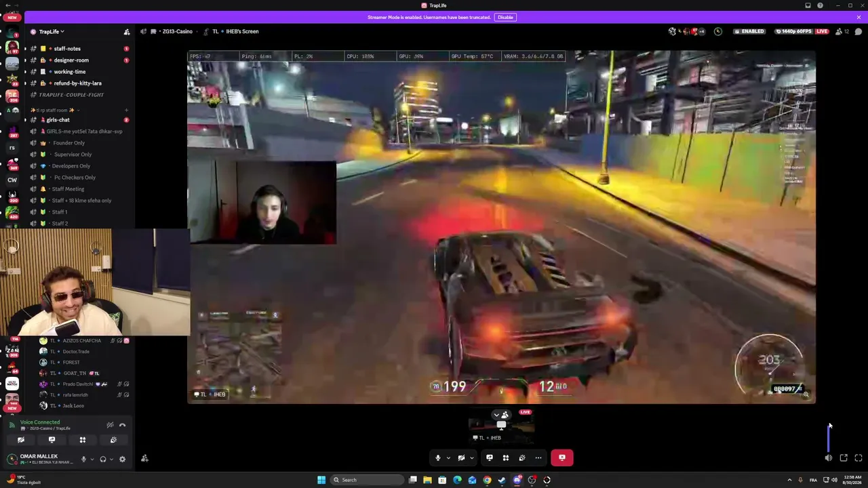868x488 pixels.
Task: Toggle headphone deafen in user panel
Action: (x=103, y=460)
